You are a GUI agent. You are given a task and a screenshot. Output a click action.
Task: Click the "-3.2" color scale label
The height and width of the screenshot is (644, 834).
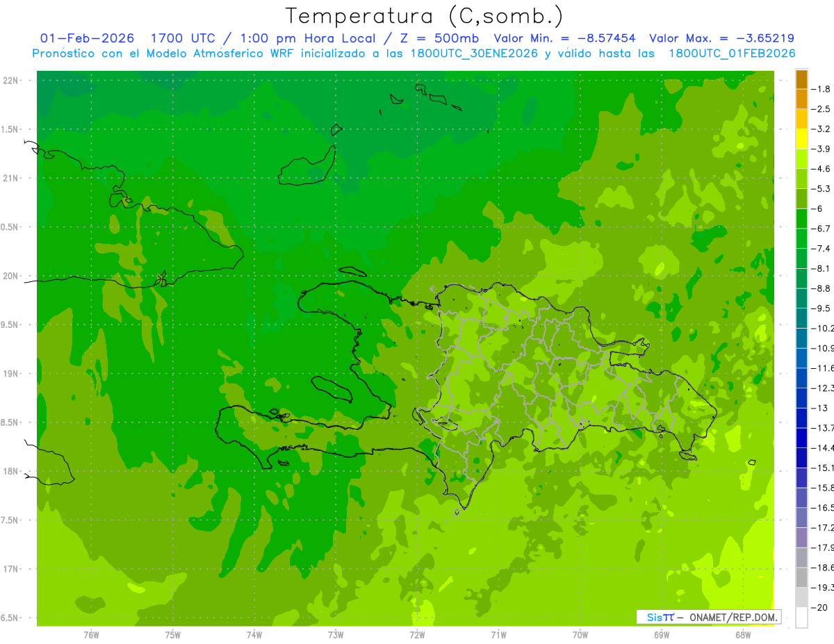click(821, 129)
